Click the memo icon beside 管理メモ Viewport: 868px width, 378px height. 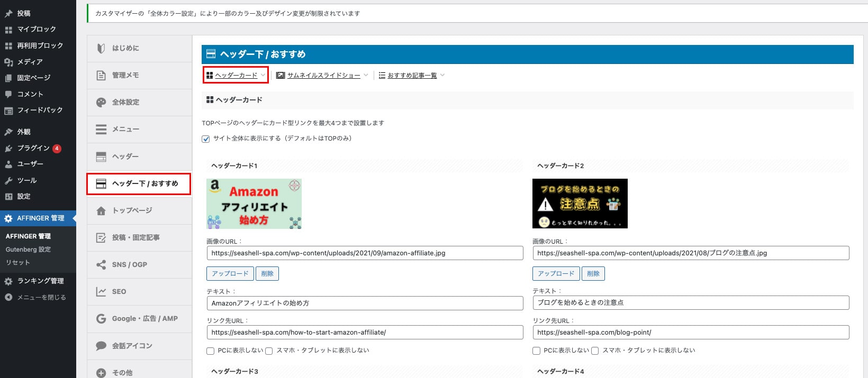click(101, 76)
